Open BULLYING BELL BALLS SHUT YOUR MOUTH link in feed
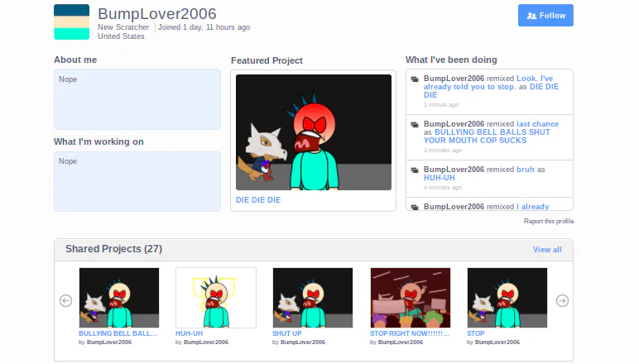The image size is (639, 364). pos(487,136)
